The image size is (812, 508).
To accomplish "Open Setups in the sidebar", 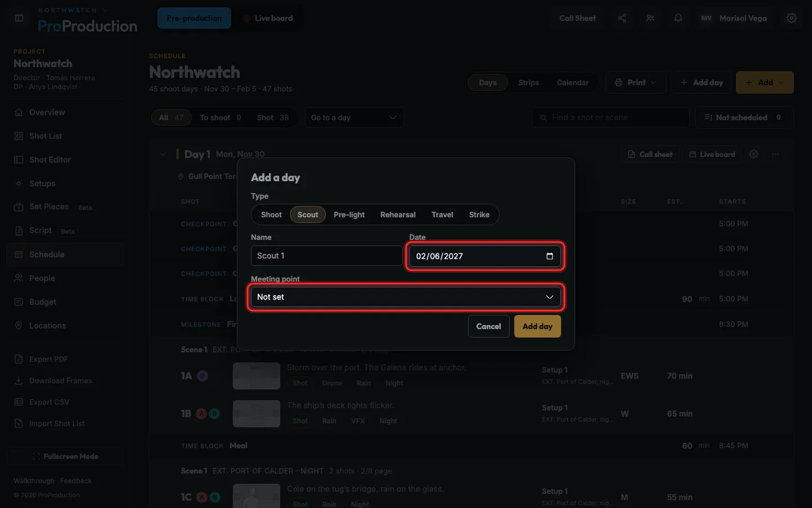I will [65, 183].
